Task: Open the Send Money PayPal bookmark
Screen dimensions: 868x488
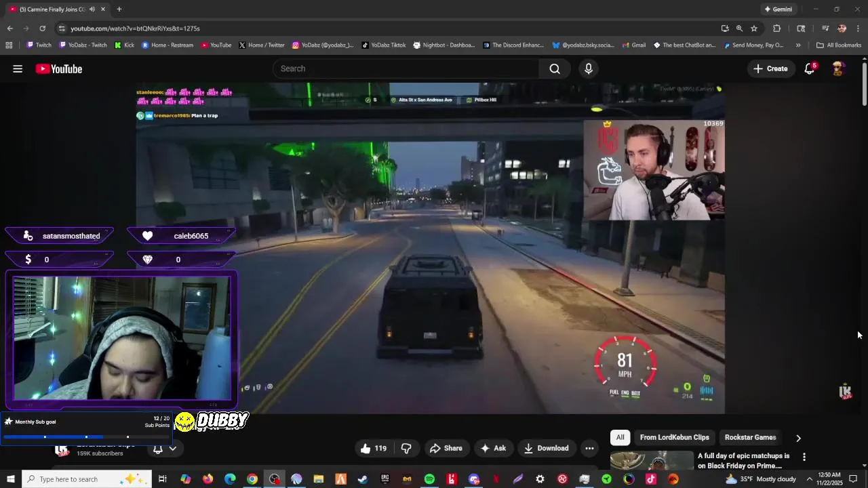Action: click(x=753, y=45)
